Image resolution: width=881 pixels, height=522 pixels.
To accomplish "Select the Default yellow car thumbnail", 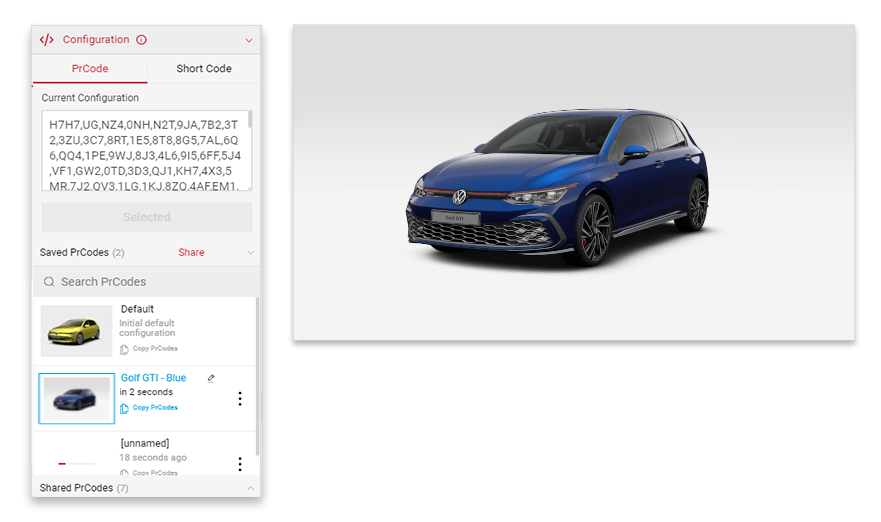I will pos(76,331).
